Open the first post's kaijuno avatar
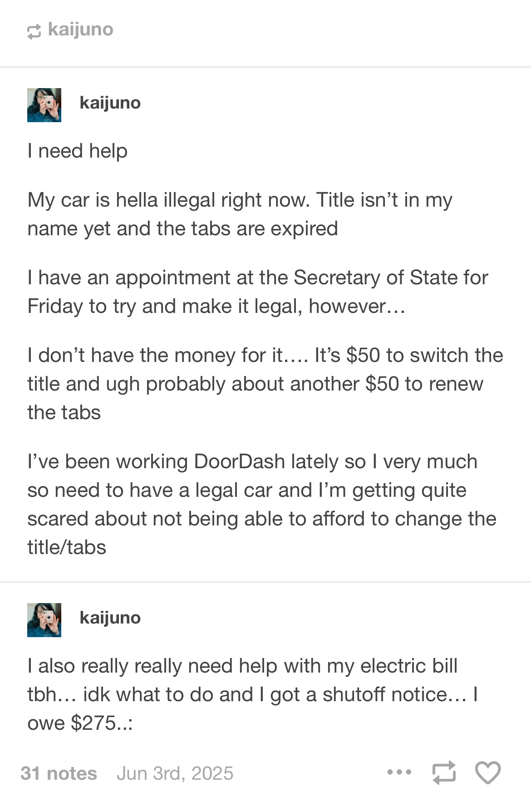 point(44,105)
